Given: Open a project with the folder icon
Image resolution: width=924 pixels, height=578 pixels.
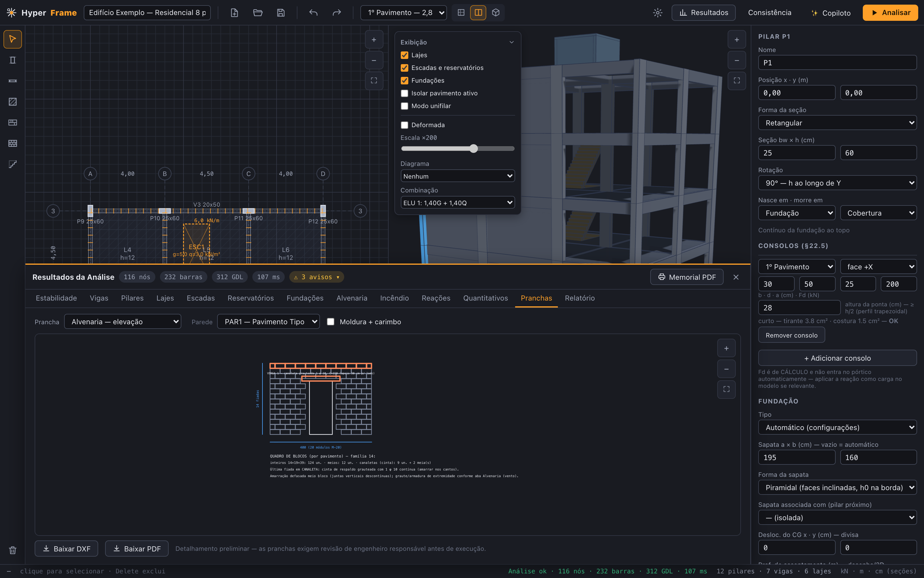Looking at the screenshot, I should click(258, 13).
